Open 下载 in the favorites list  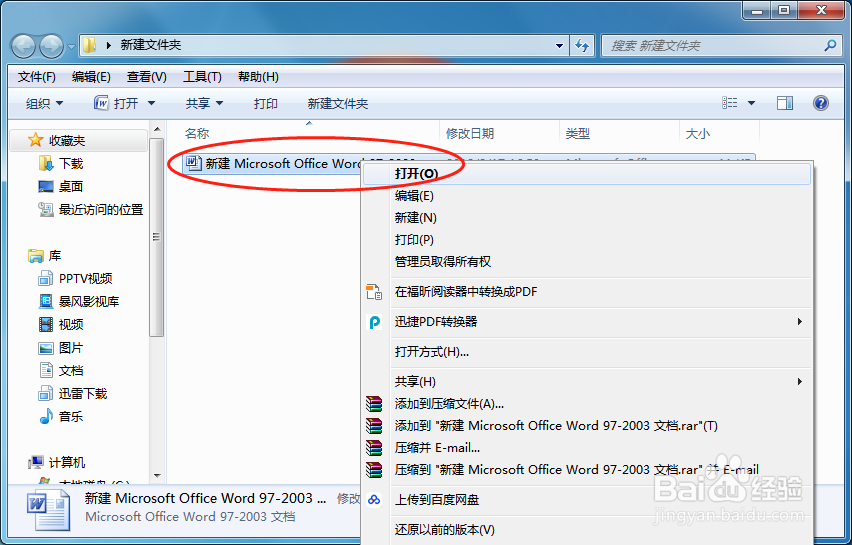tap(61, 164)
